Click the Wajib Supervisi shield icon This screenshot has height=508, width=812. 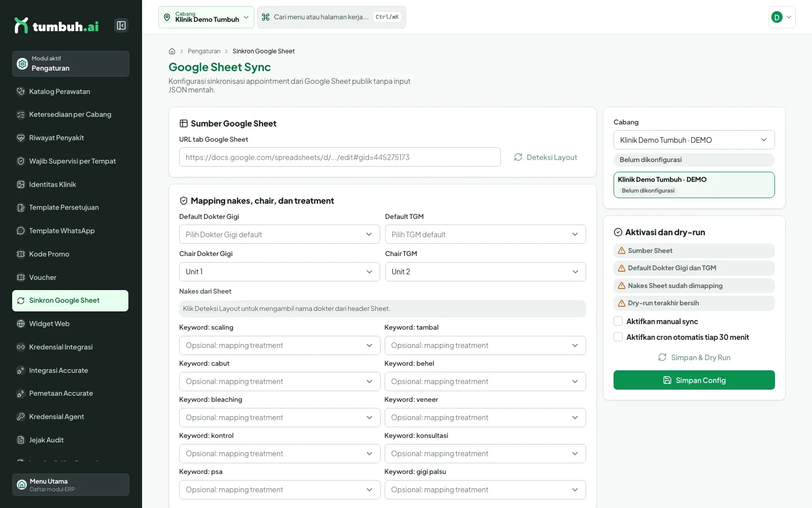tap(21, 161)
